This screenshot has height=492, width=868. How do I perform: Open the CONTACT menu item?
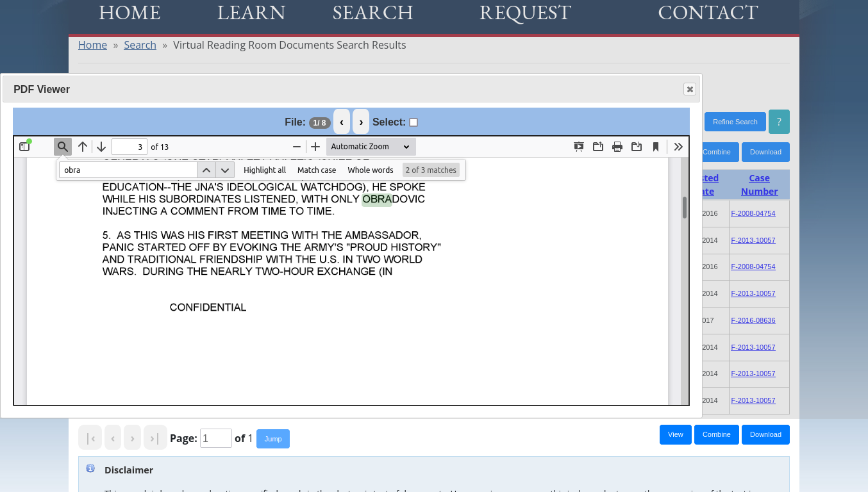click(708, 13)
